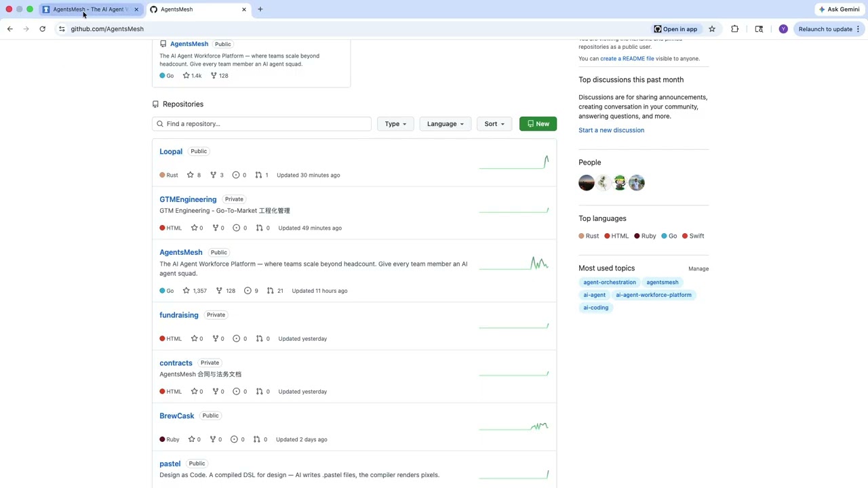Open AgentsMesh repository link in list
This screenshot has height=488, width=868.
[181, 252]
